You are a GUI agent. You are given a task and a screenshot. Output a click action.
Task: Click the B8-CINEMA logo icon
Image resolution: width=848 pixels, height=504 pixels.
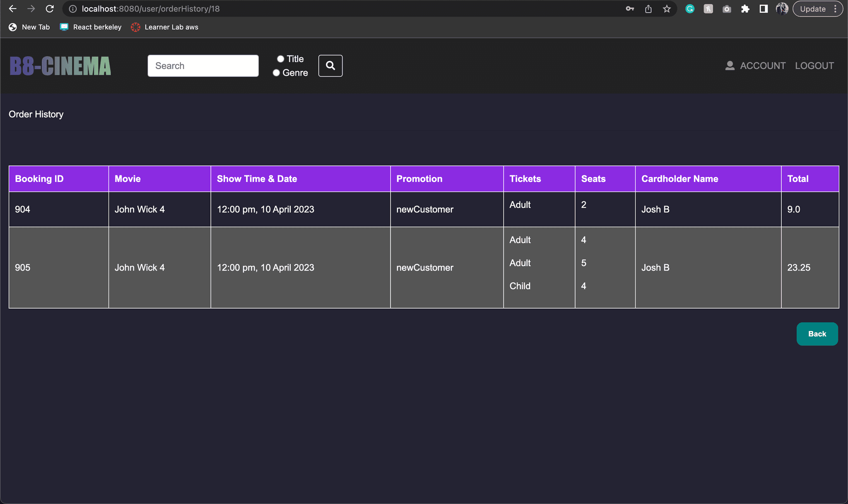coord(61,65)
